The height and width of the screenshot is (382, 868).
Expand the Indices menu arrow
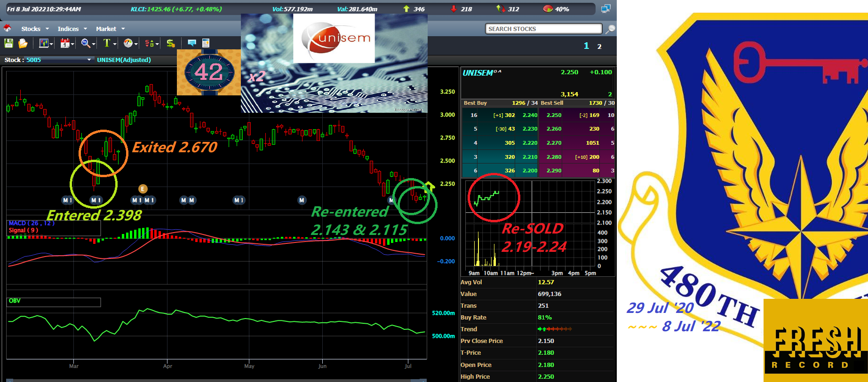click(85, 29)
